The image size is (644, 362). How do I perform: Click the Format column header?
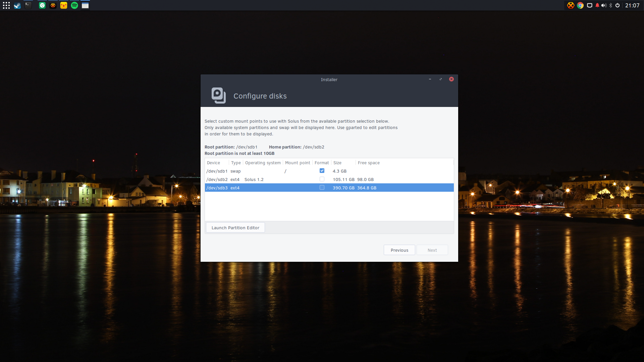click(x=322, y=163)
